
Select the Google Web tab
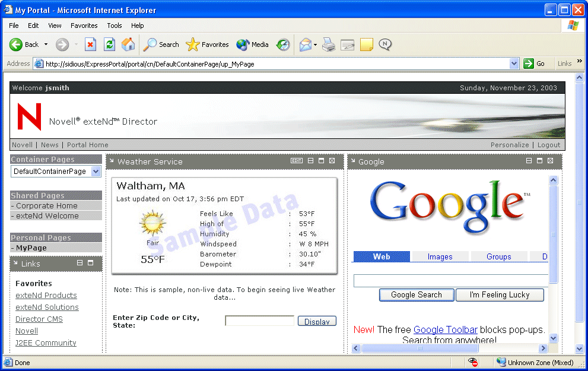tap(382, 256)
